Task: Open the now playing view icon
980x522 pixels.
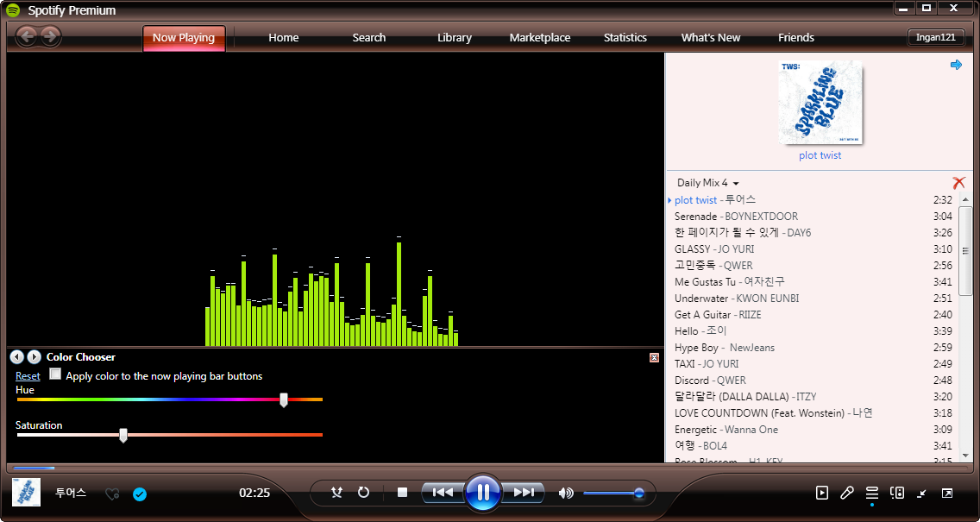Action: [822, 494]
